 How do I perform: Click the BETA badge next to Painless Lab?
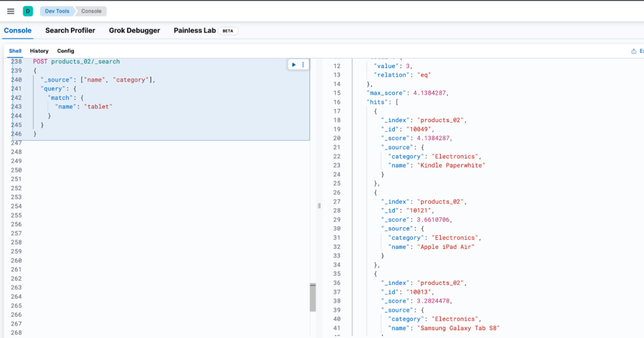228,31
